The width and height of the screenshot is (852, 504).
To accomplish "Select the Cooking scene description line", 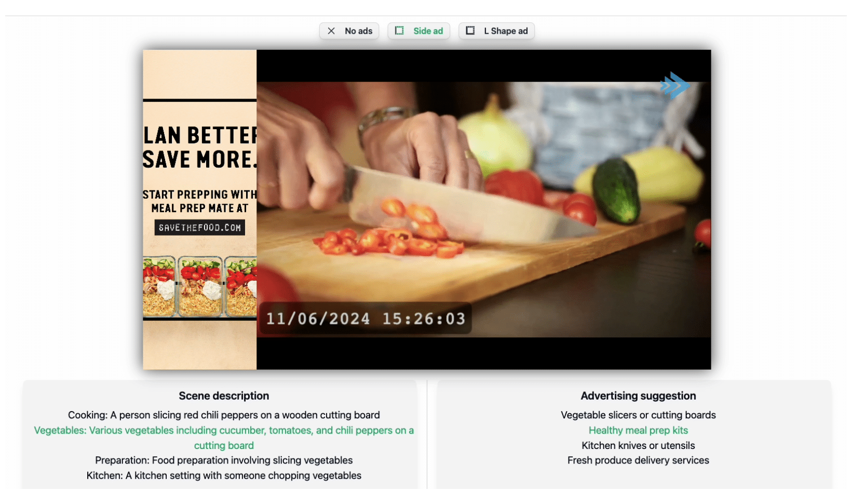I will 224,415.
